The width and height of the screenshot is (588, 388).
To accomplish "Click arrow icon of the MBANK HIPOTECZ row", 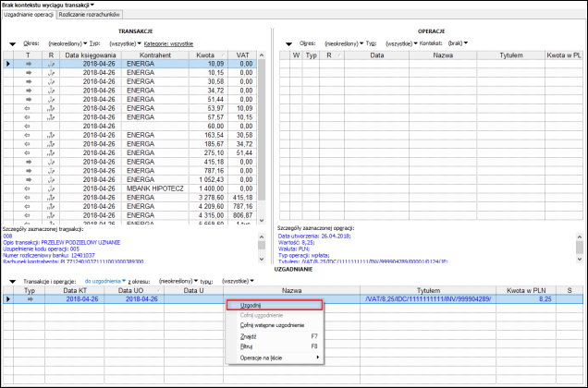I will click(x=28, y=188).
